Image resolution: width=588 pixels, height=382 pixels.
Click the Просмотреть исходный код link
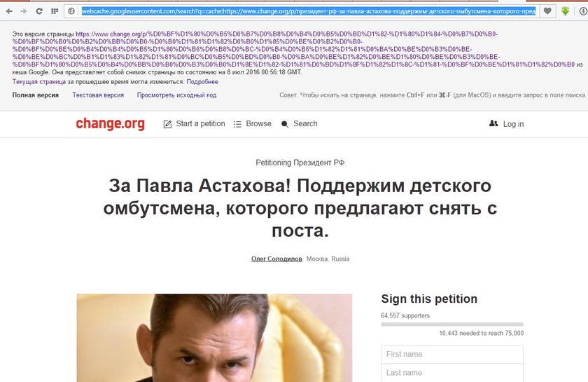pos(176,95)
